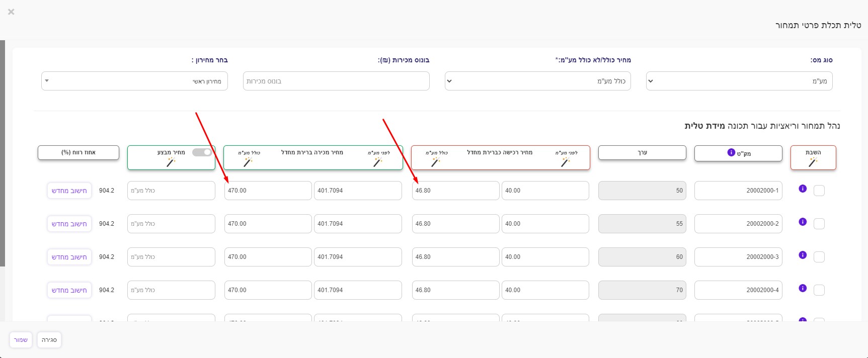Click the magic wand in the מחיר מבצע header
Screen dimensions: 868x358
pyautogui.click(x=171, y=162)
